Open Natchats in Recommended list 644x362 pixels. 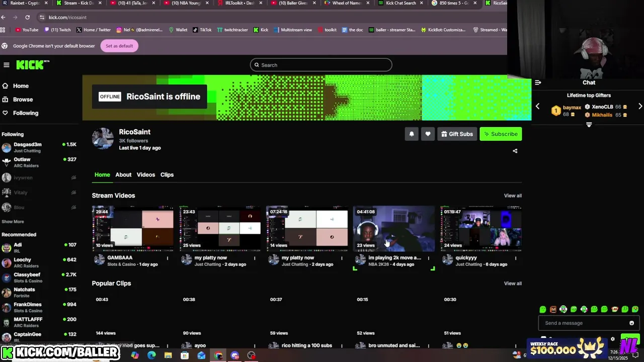(39, 292)
